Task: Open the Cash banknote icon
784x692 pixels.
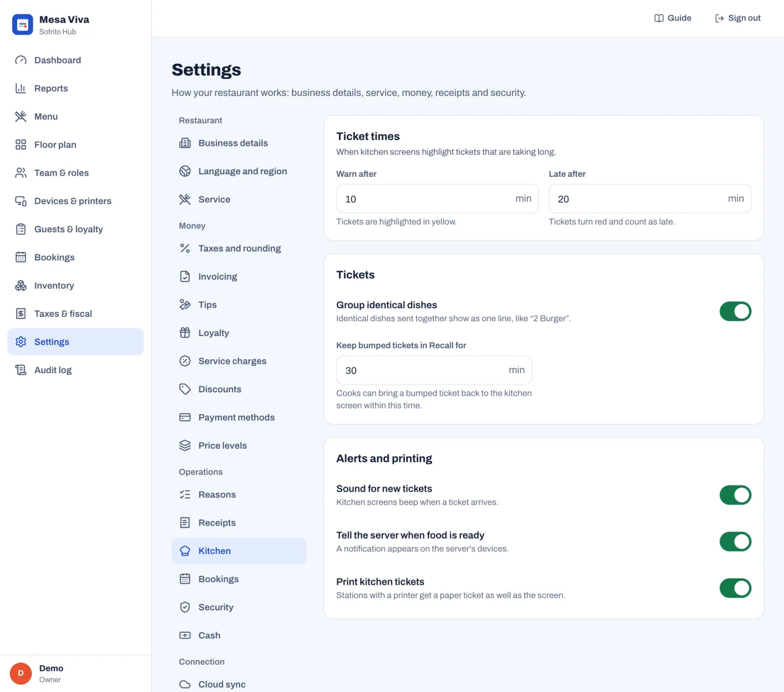Action: tap(185, 635)
